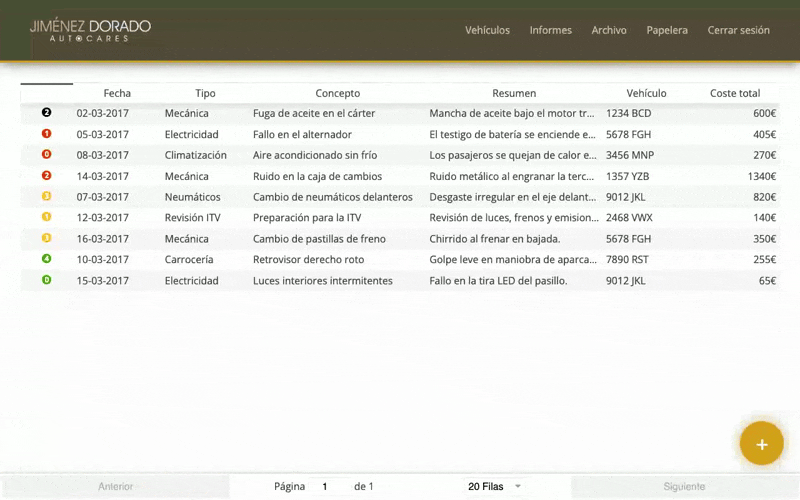This screenshot has width=800, height=500.
Task: Click the green badge on the Carrocería row
Action: (46, 259)
